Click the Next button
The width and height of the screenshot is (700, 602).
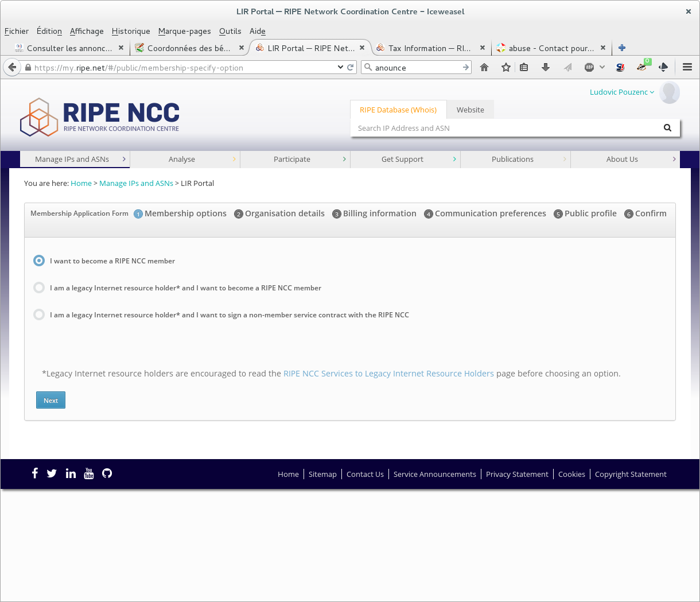[50, 400]
